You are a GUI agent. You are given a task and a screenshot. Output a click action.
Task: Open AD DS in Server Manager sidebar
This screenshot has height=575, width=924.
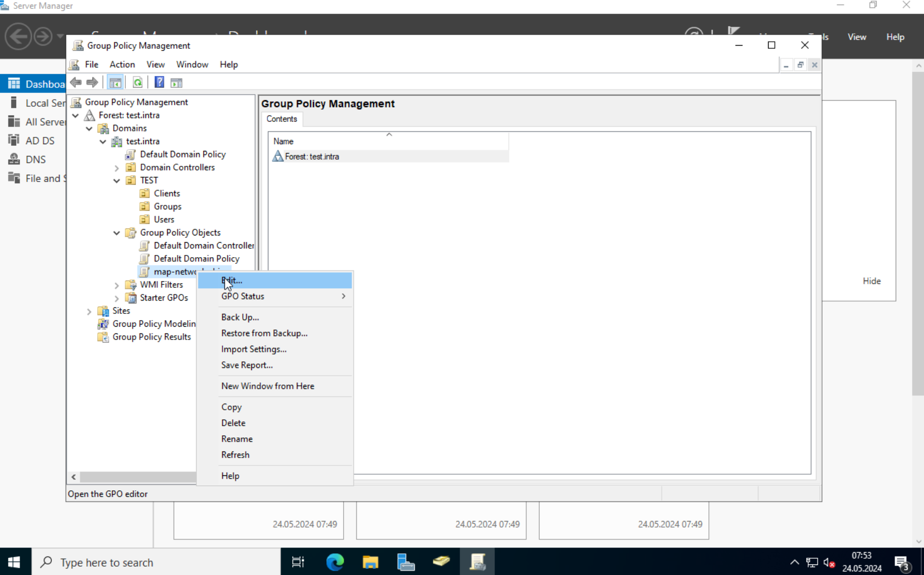(x=33, y=141)
